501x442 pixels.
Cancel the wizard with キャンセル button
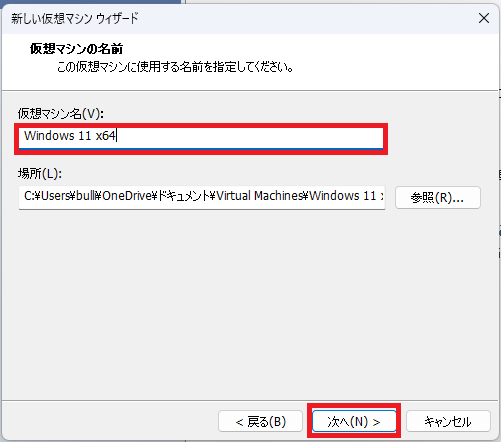coord(448,422)
